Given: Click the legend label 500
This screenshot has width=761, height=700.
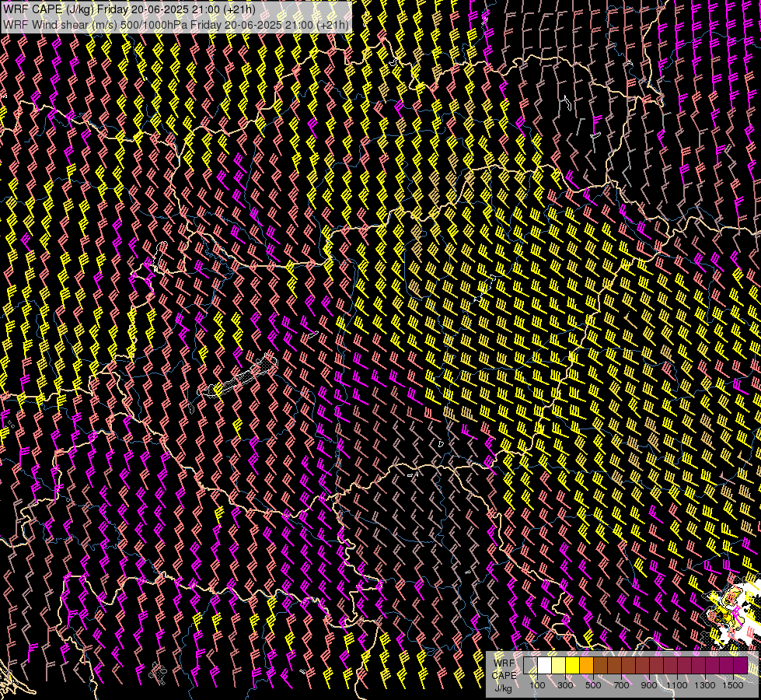Looking at the screenshot, I should [x=593, y=685].
